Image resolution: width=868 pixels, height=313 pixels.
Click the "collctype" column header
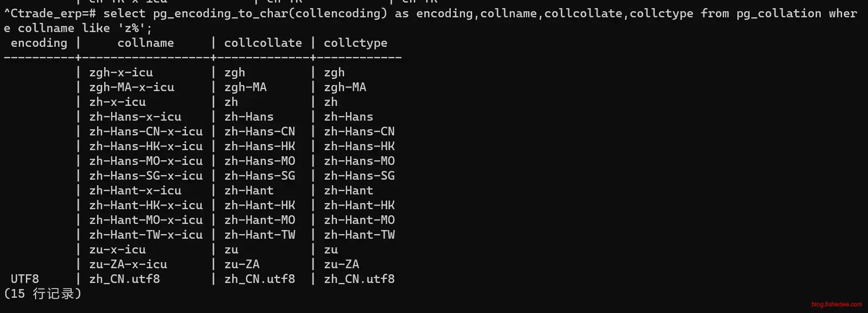pos(355,43)
